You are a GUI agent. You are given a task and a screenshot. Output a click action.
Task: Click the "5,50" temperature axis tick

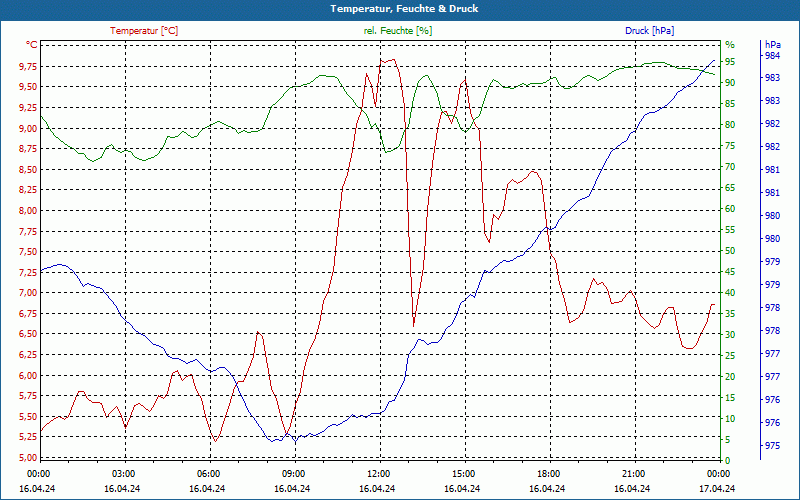pos(29,416)
